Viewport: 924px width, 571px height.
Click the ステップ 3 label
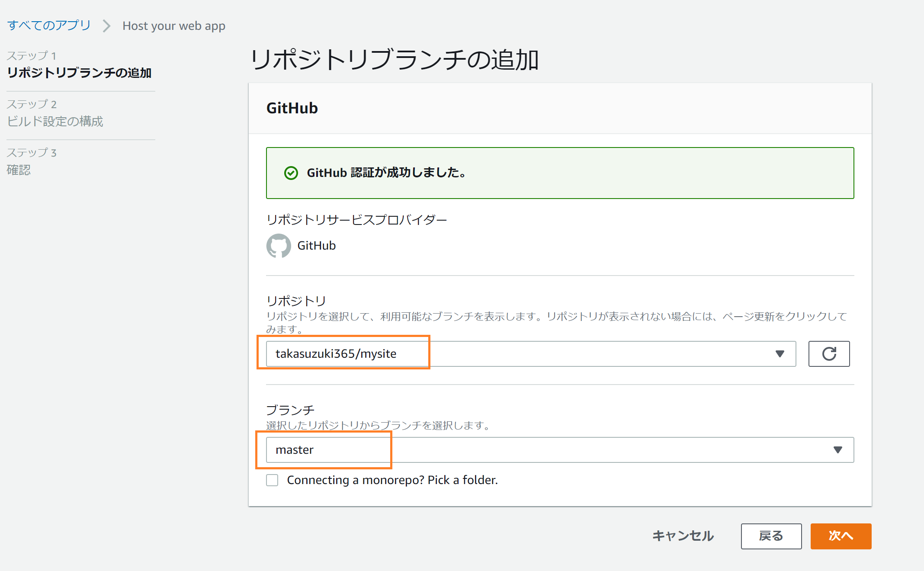tap(32, 153)
